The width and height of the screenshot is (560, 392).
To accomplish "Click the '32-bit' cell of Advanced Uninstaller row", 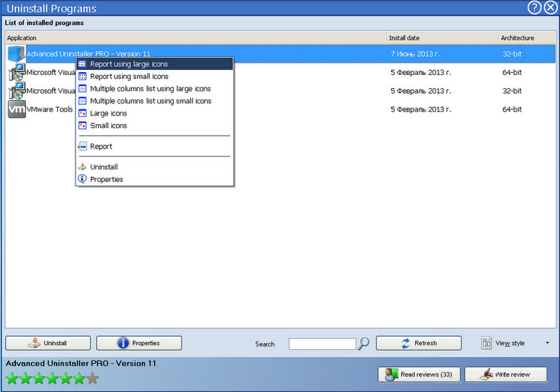I will 512,54.
